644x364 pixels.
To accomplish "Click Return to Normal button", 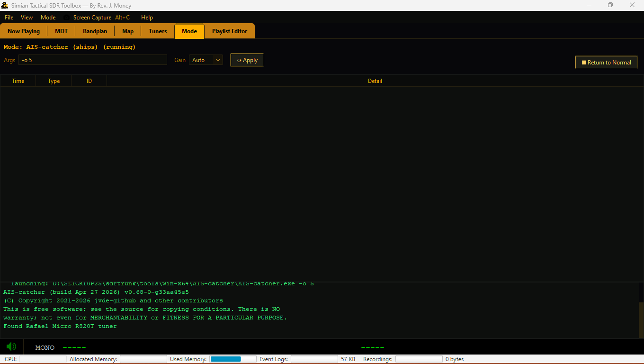I will click(x=606, y=63).
